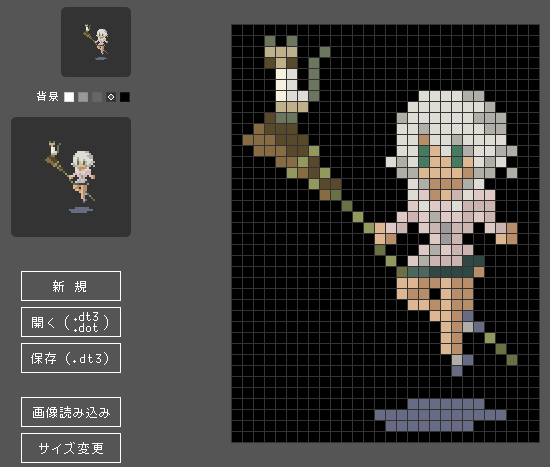Click the 背景 background label
This screenshot has width=550, height=467.
(x=48, y=96)
